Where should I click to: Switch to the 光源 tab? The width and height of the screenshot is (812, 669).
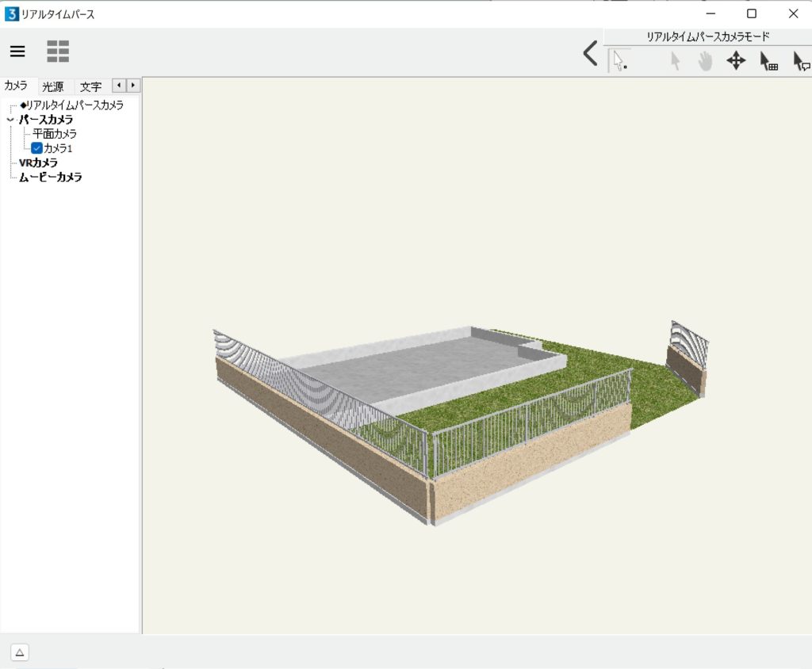pyautogui.click(x=53, y=86)
